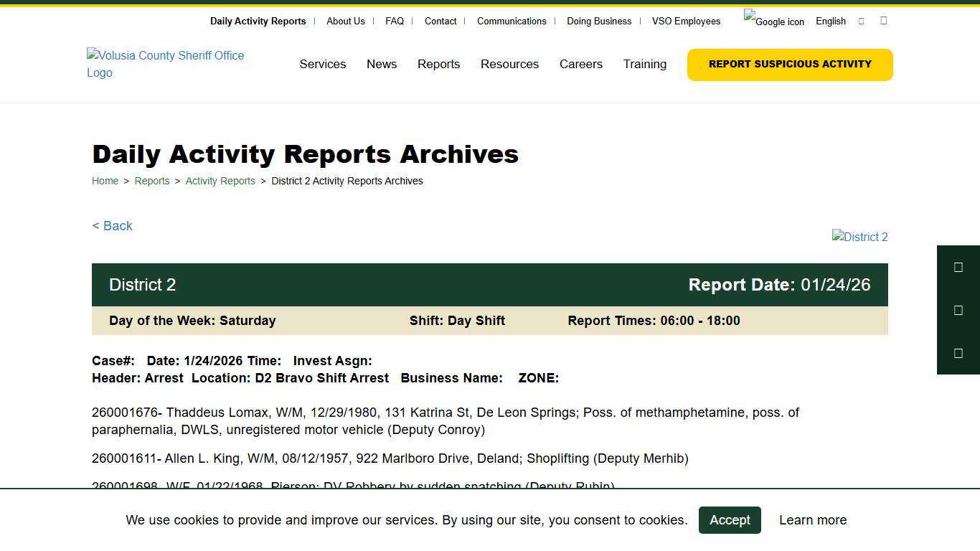Click the Google Translate icon

point(774,21)
